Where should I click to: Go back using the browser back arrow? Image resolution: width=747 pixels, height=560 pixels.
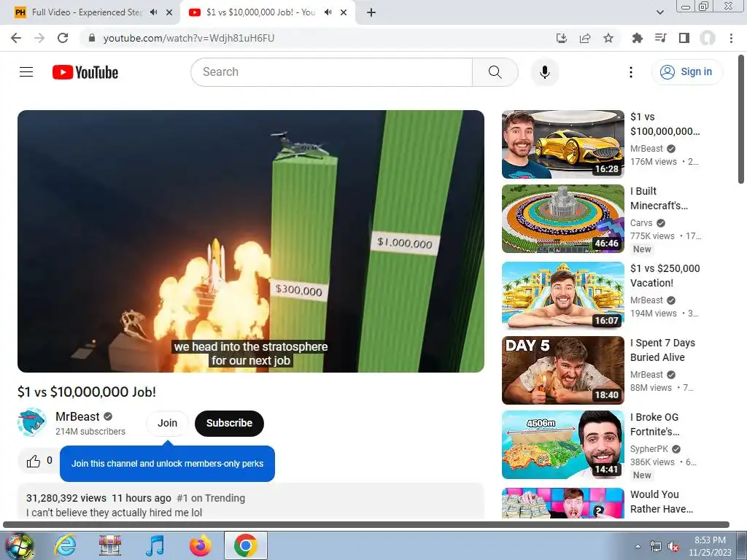click(x=16, y=38)
